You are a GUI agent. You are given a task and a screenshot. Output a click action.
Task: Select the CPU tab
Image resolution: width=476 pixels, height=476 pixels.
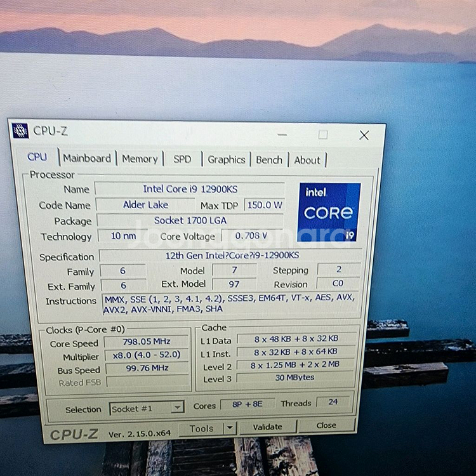(37, 157)
